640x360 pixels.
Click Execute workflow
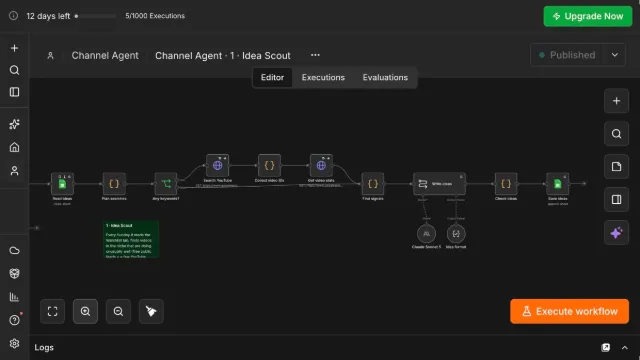pyautogui.click(x=569, y=311)
